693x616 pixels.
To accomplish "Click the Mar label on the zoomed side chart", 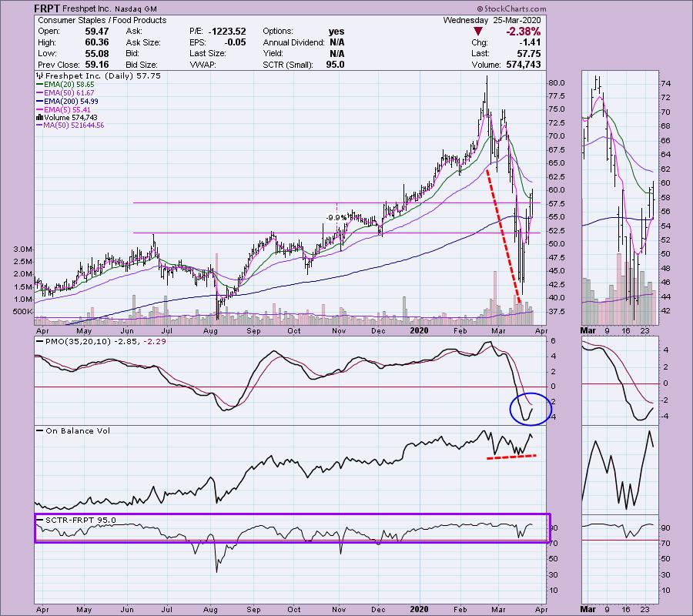I will 588,330.
